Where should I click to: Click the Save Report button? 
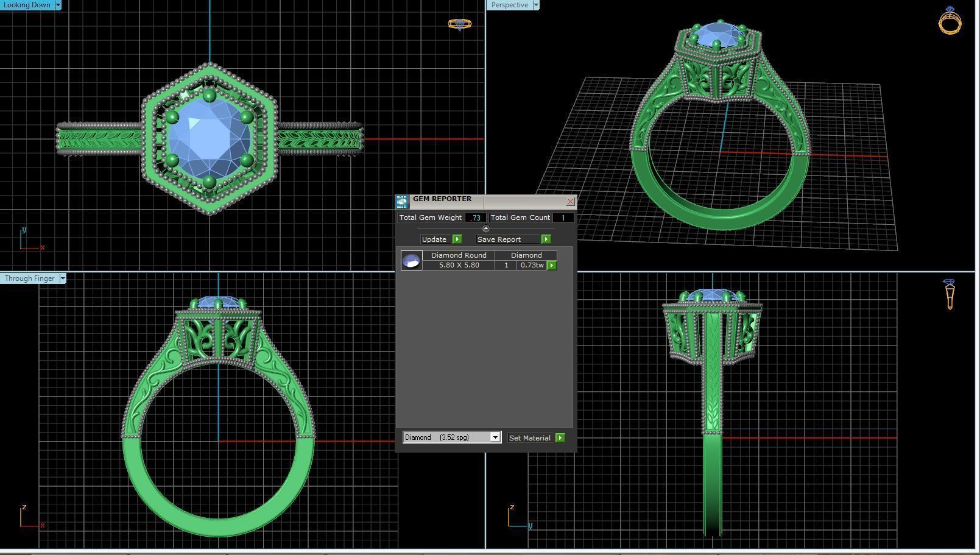509,239
